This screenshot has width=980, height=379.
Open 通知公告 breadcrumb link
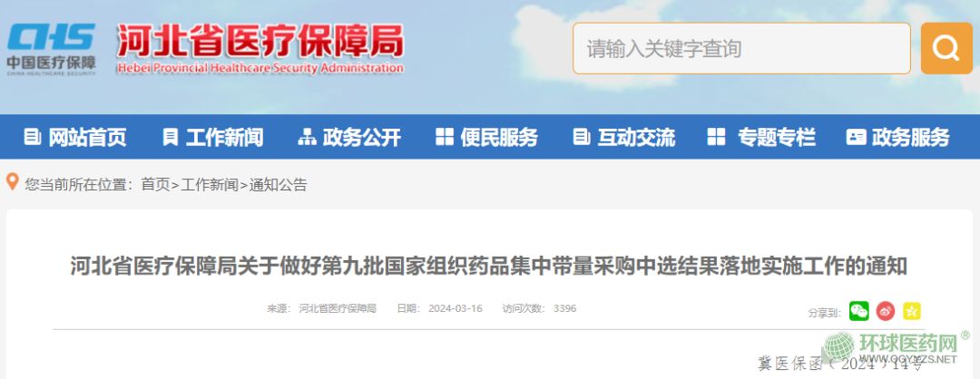coord(279,184)
